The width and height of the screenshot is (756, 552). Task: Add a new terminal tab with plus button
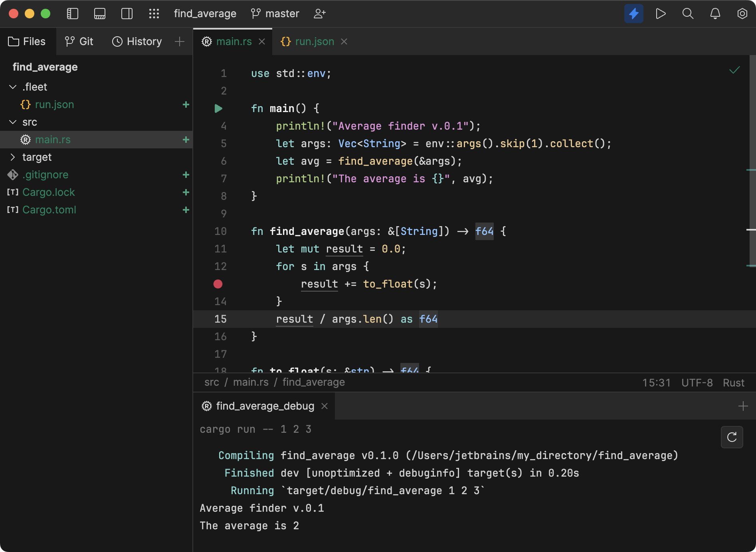point(743,406)
